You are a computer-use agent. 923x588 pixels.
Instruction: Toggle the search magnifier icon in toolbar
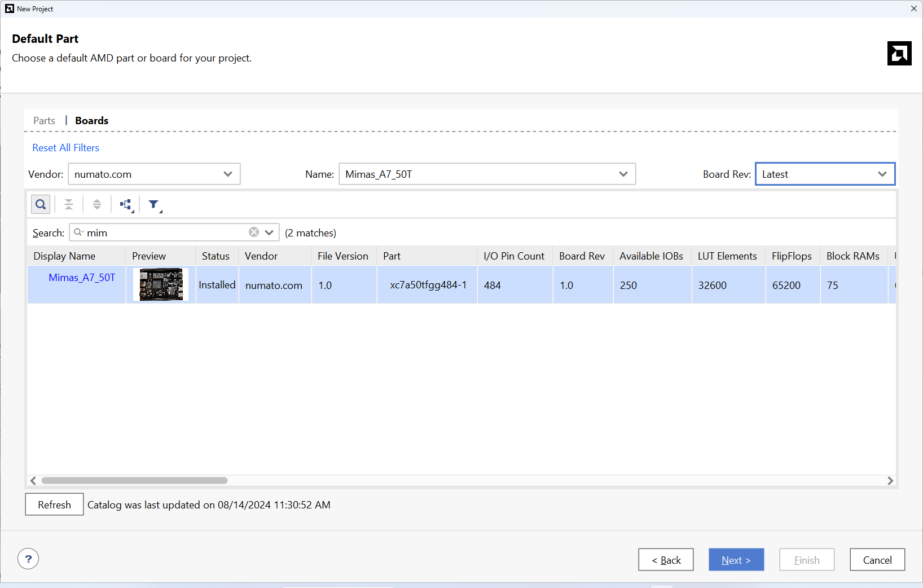[x=41, y=204]
